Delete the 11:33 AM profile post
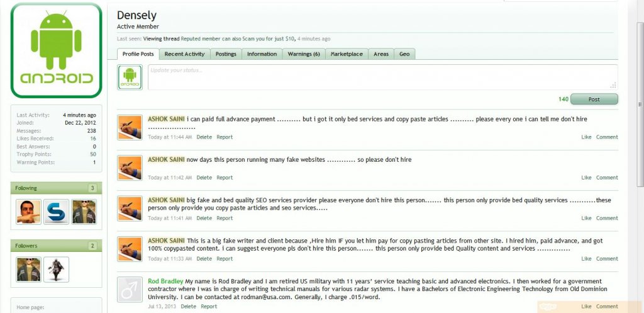The height and width of the screenshot is (313, 644). (204, 259)
